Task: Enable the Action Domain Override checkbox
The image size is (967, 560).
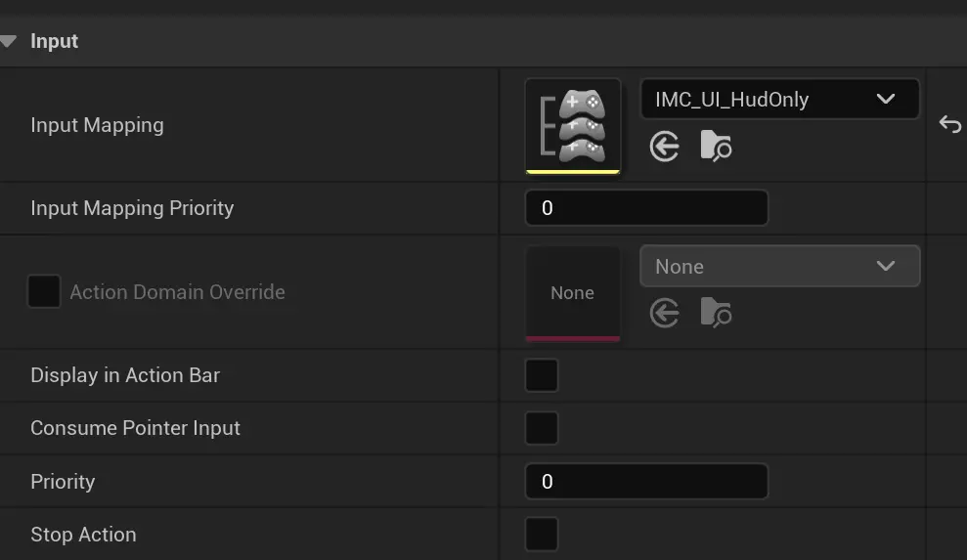Action: pyautogui.click(x=44, y=291)
